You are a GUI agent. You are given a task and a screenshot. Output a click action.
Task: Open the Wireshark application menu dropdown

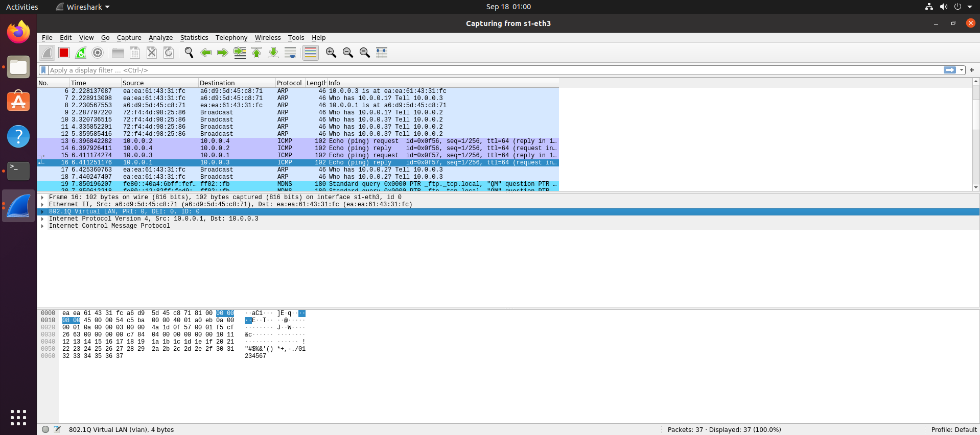pos(82,7)
